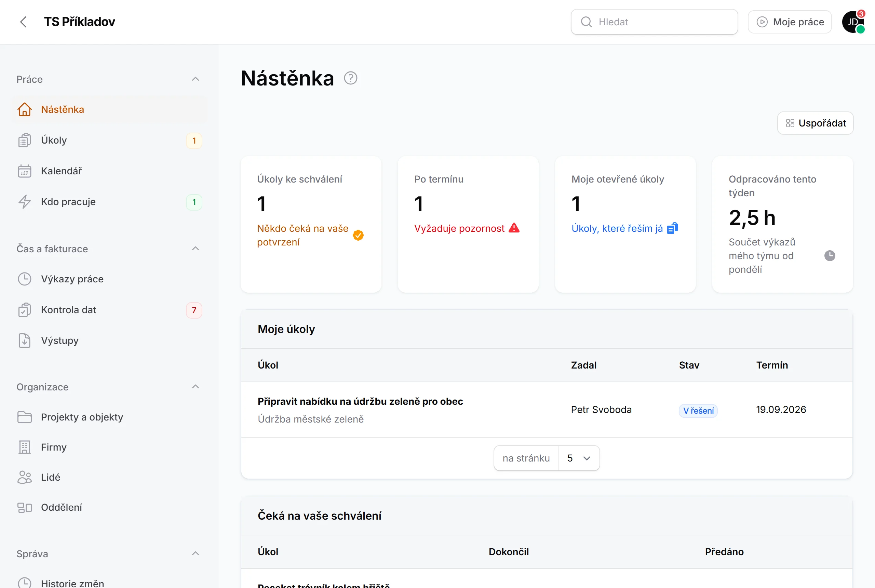
Task: Click the Uspořádat button
Action: (x=816, y=123)
